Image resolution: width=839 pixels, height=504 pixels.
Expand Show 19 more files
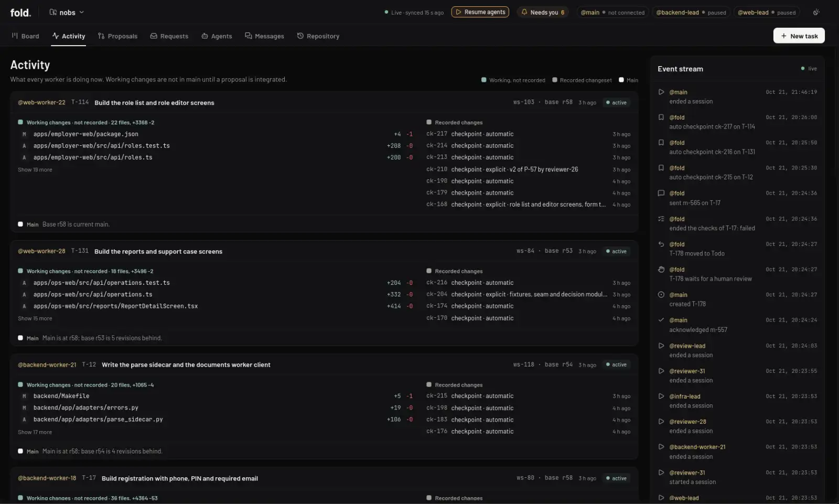coord(35,170)
